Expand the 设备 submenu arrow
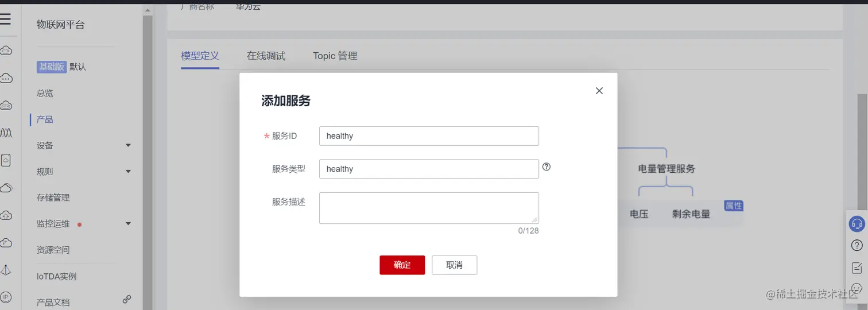 tap(128, 145)
